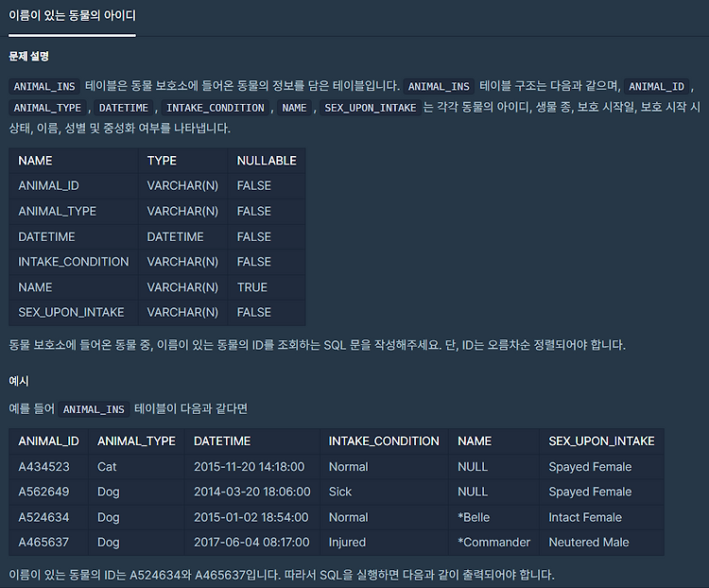Click SEX_UPON_INTAKE row in the schema table
Viewport: 709px width, 588px height.
tap(157, 313)
